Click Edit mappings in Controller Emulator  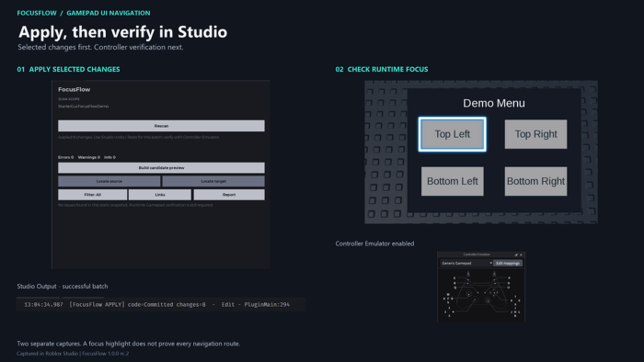tap(508, 263)
